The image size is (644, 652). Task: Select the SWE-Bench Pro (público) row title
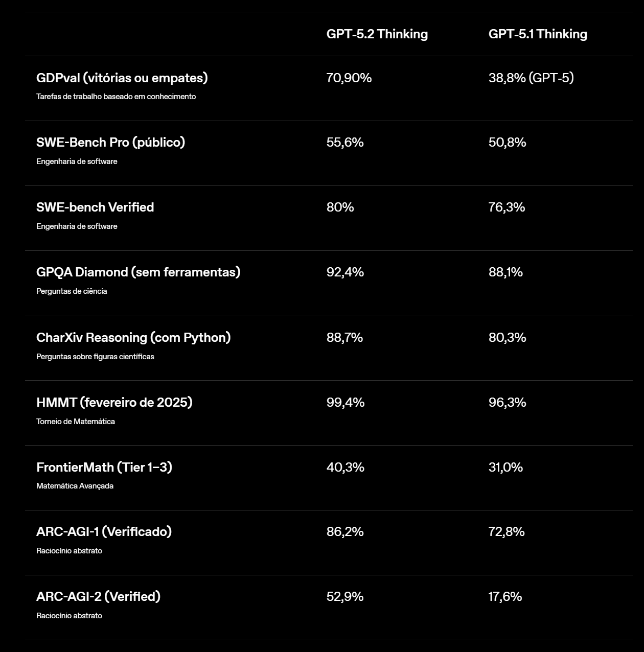[110, 142]
